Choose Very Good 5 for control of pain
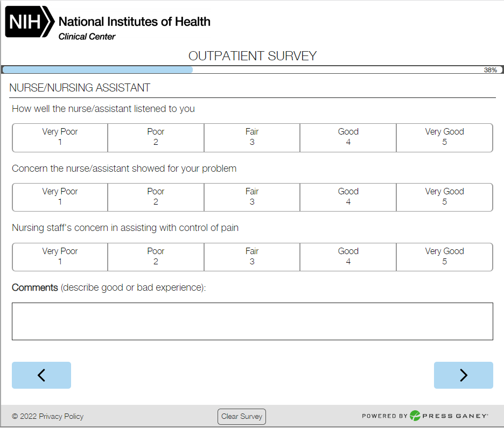The height and width of the screenshot is (428, 504). (445, 257)
